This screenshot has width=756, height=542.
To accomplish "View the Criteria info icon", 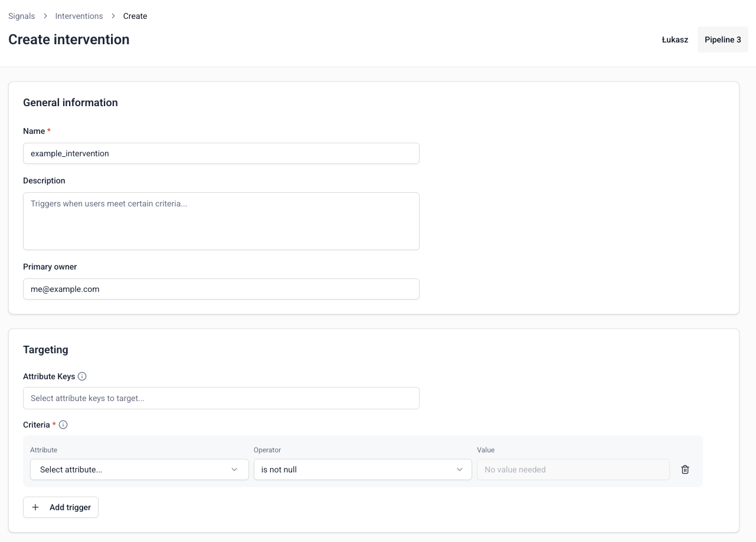I will [x=63, y=425].
